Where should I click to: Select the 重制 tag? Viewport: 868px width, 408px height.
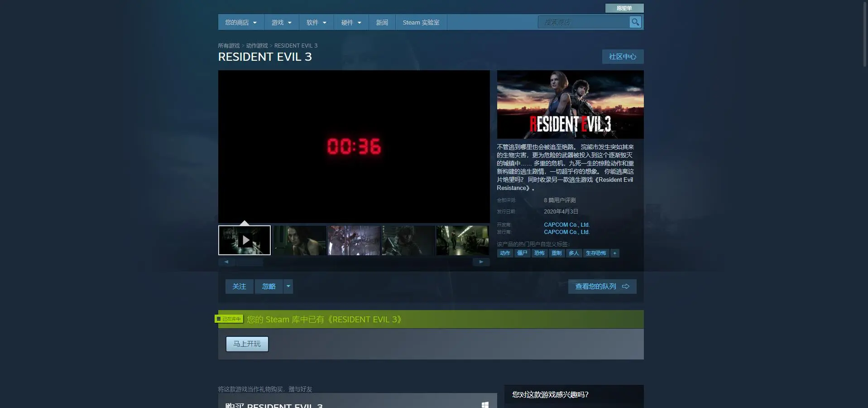(556, 253)
